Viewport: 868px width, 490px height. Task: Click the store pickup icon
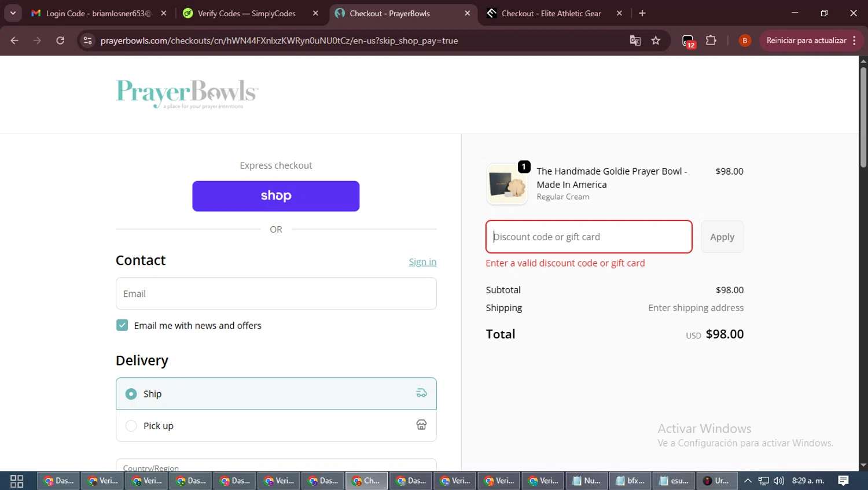pos(421,425)
